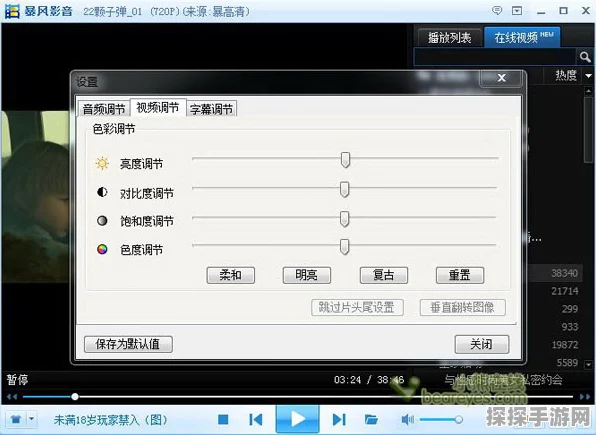Click the Baofeng player logo icon
596x435 pixels.
click(12, 11)
